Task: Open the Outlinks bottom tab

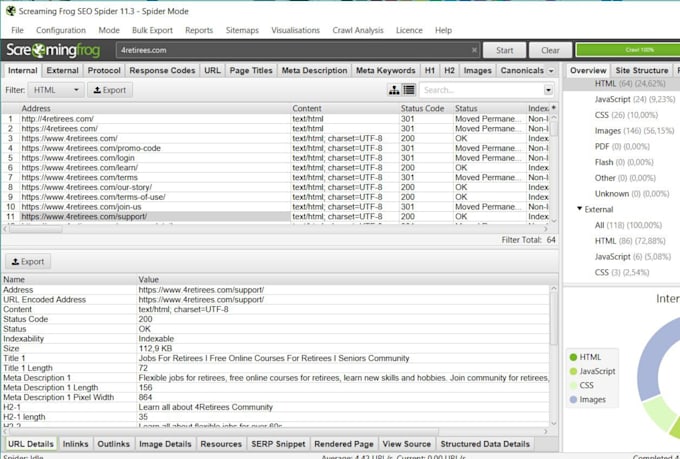Action: (x=113, y=444)
